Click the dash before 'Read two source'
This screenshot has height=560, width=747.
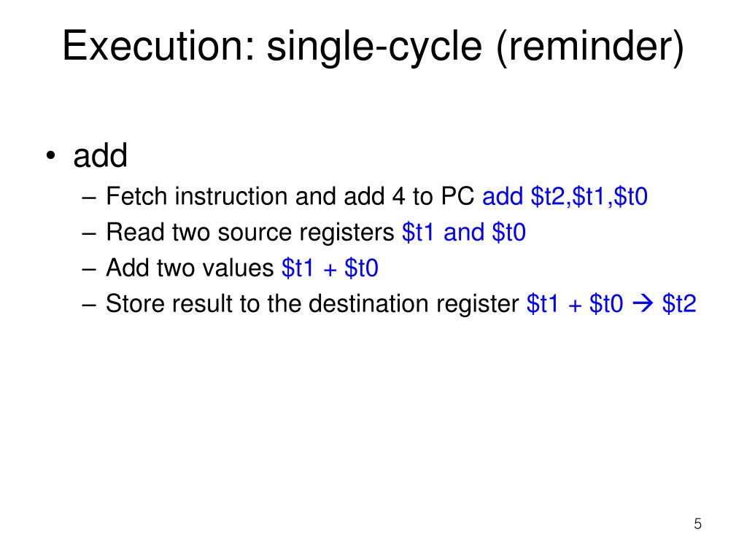tap(88, 234)
